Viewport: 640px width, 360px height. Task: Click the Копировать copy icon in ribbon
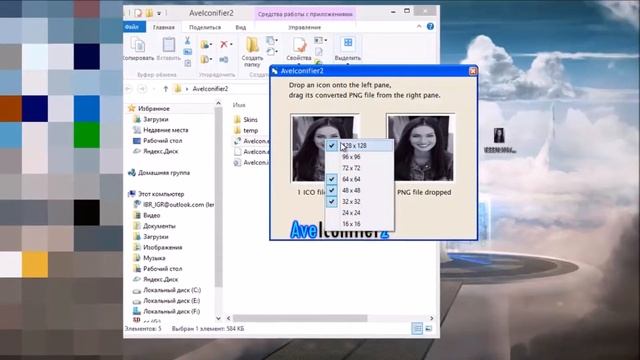(138, 45)
